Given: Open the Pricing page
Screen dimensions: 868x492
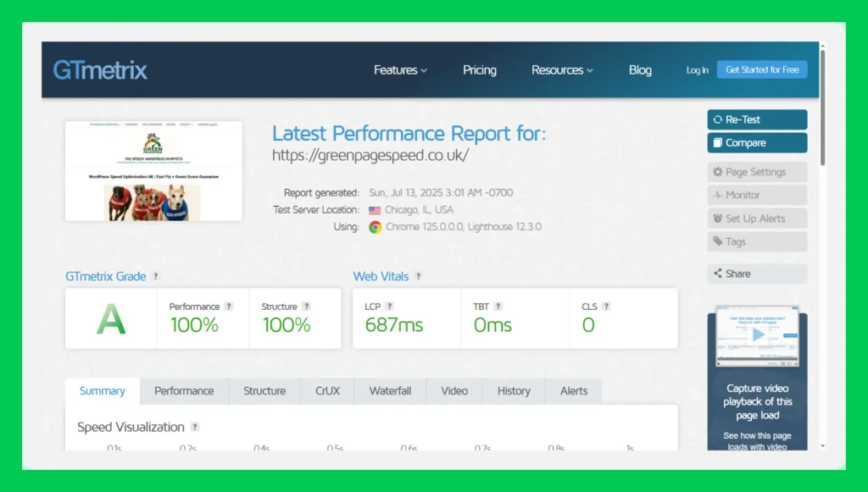Looking at the screenshot, I should (480, 70).
